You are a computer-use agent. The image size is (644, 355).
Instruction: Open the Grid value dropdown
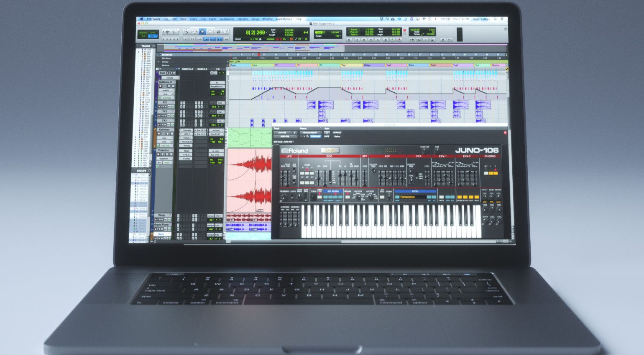click(x=340, y=32)
